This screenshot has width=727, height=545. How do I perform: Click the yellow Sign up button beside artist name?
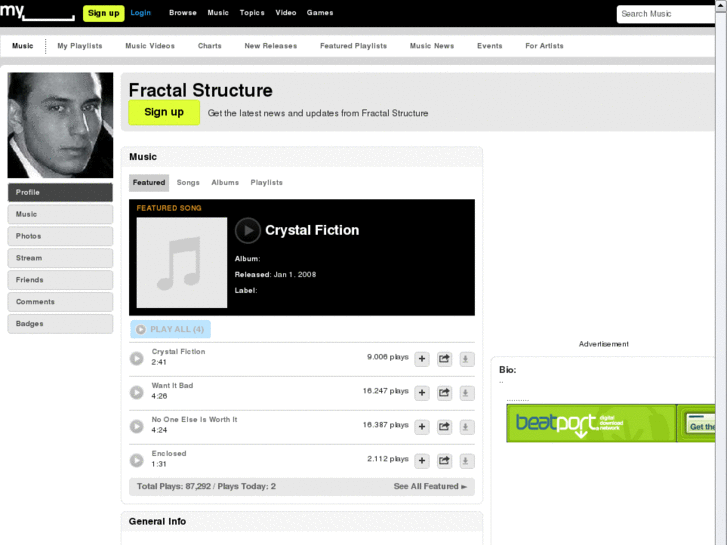(164, 113)
